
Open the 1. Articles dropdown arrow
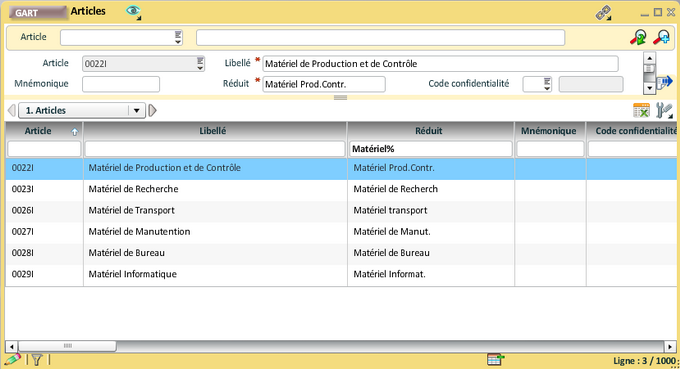click(x=136, y=111)
